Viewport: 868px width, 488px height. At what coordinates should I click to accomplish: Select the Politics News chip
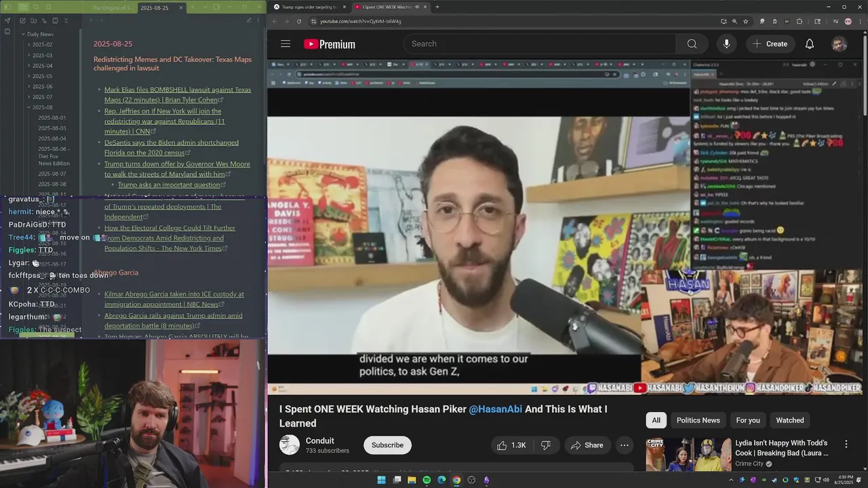click(698, 420)
